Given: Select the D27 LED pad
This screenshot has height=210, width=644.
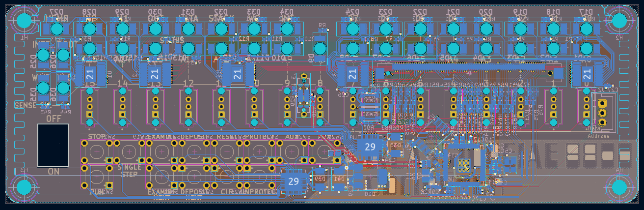Looking at the screenshot, I should click(57, 29).
